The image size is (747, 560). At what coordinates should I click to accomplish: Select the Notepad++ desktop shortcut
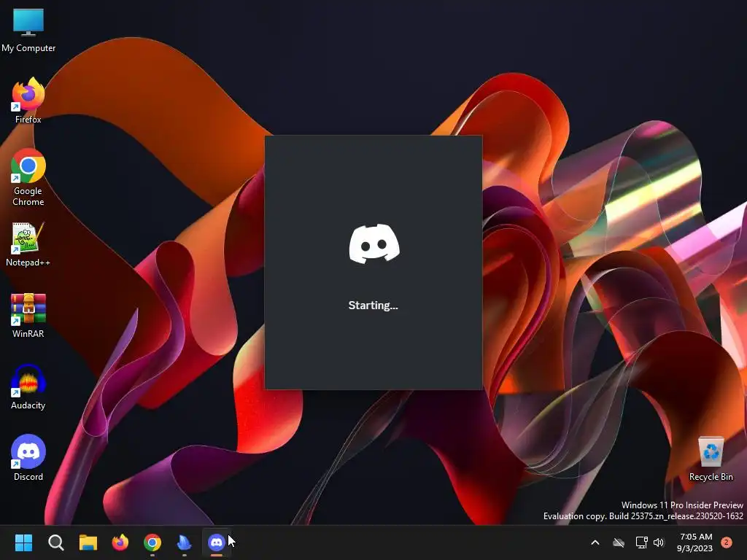click(x=28, y=244)
